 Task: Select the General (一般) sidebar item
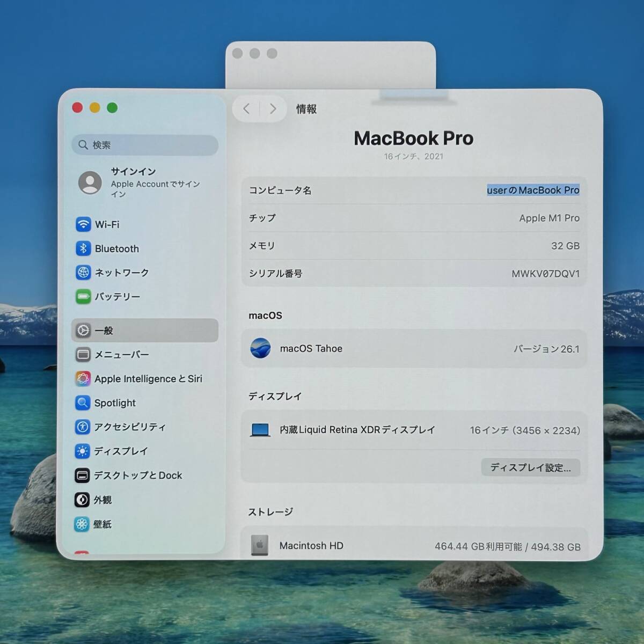point(145,331)
